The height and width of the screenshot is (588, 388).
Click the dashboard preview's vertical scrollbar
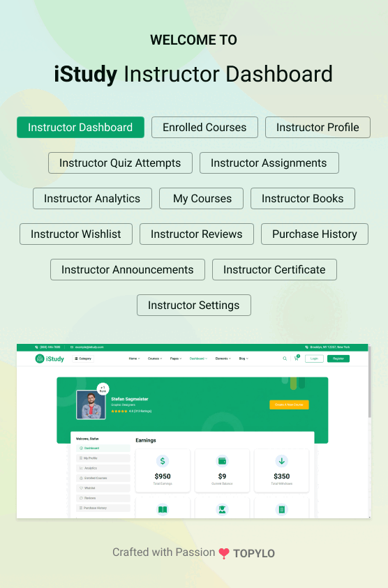tap(370, 382)
